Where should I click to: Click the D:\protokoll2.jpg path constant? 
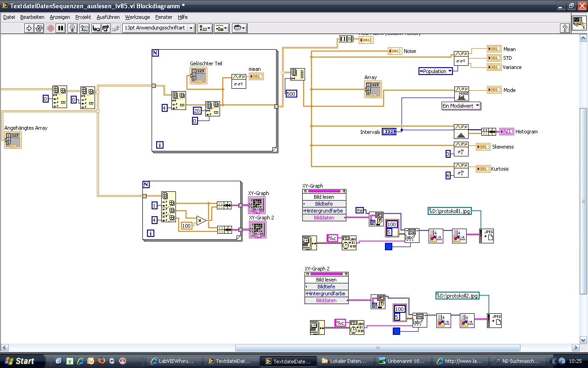[457, 296]
